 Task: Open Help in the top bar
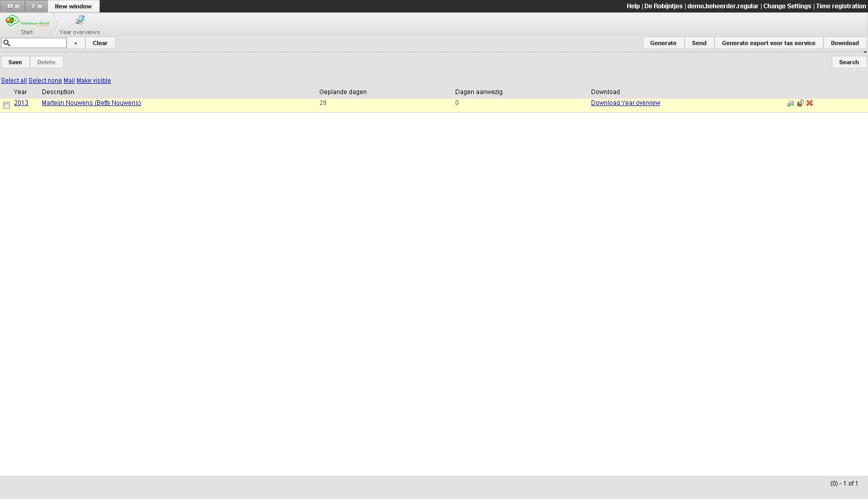coord(633,6)
